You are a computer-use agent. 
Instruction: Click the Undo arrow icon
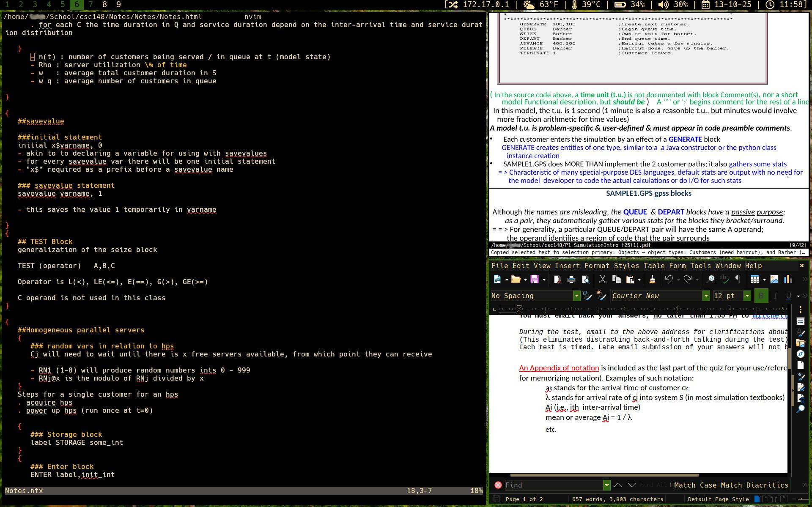[x=669, y=280]
